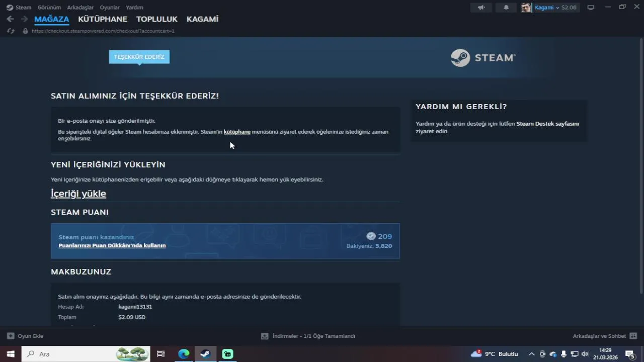The height and width of the screenshot is (362, 644).
Task: Open the KAGAMİ profile tab
Action: click(202, 19)
